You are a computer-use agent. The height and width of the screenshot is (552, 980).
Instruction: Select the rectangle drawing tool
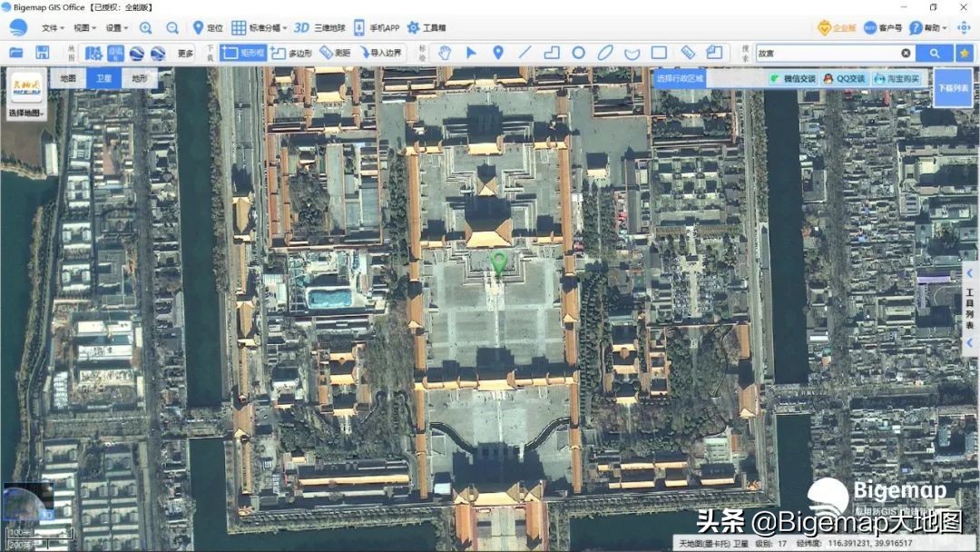(x=659, y=54)
